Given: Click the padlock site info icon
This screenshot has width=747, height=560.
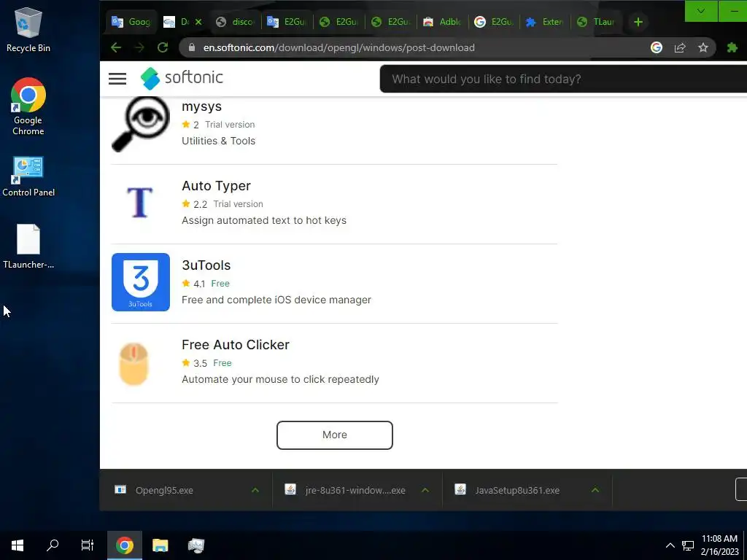Looking at the screenshot, I should coord(192,47).
